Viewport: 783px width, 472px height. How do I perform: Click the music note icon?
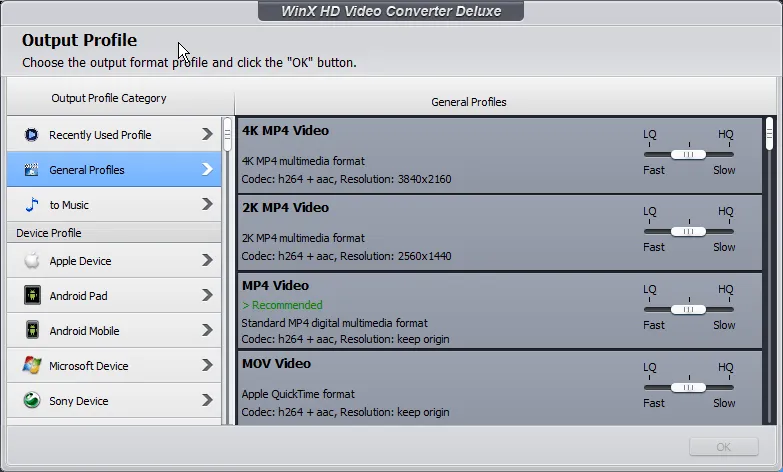coord(31,205)
